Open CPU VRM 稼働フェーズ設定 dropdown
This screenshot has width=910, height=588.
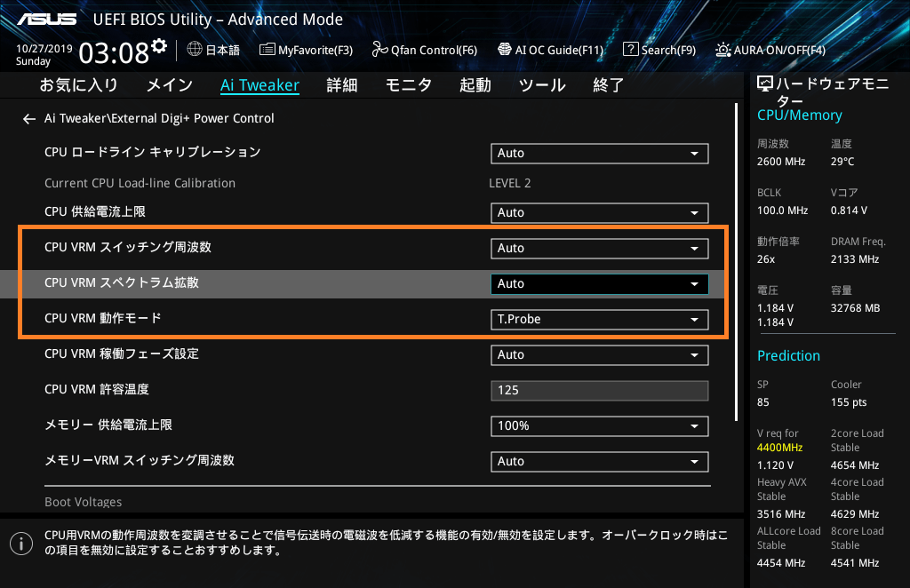600,355
